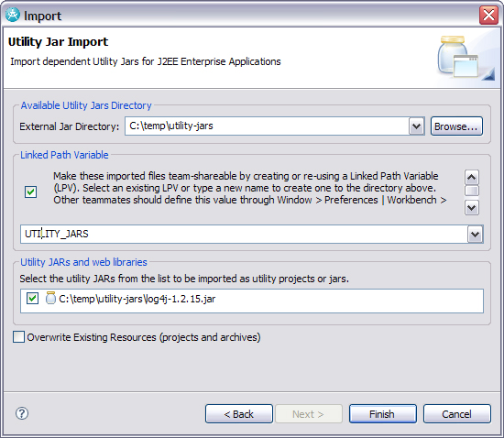Click the Browse... button
This screenshot has height=438, width=504.
click(x=456, y=126)
